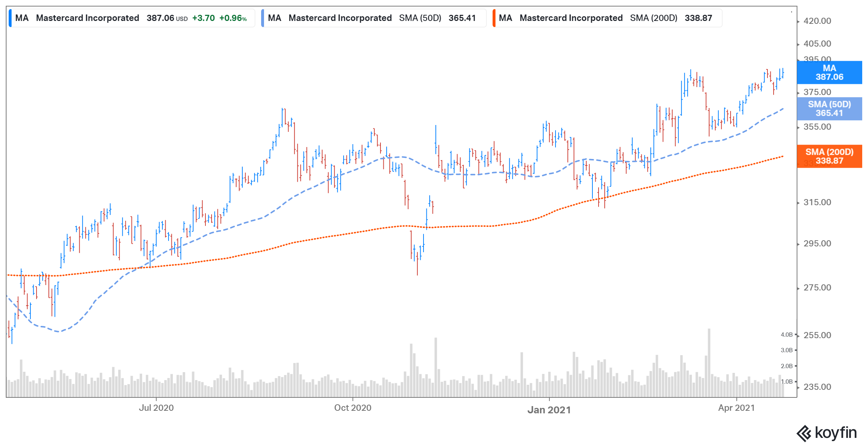
Task: Click the 387.06 USD price in the legend
Action: pos(167,18)
